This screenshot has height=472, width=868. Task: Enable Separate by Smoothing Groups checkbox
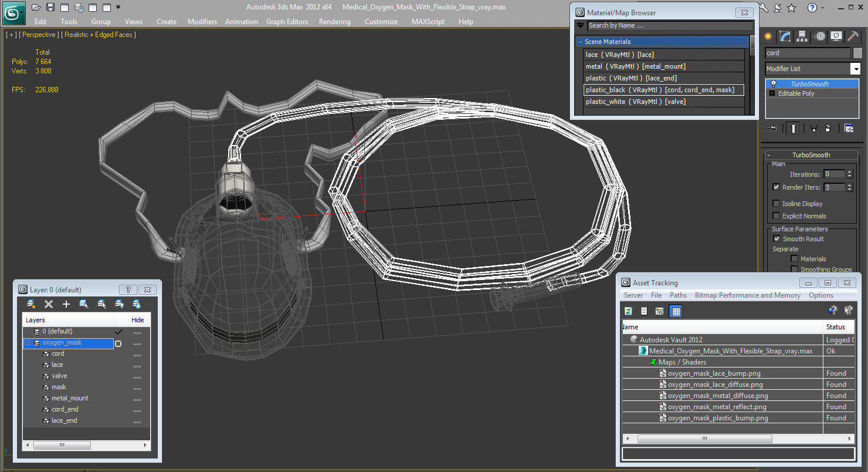[795, 269]
